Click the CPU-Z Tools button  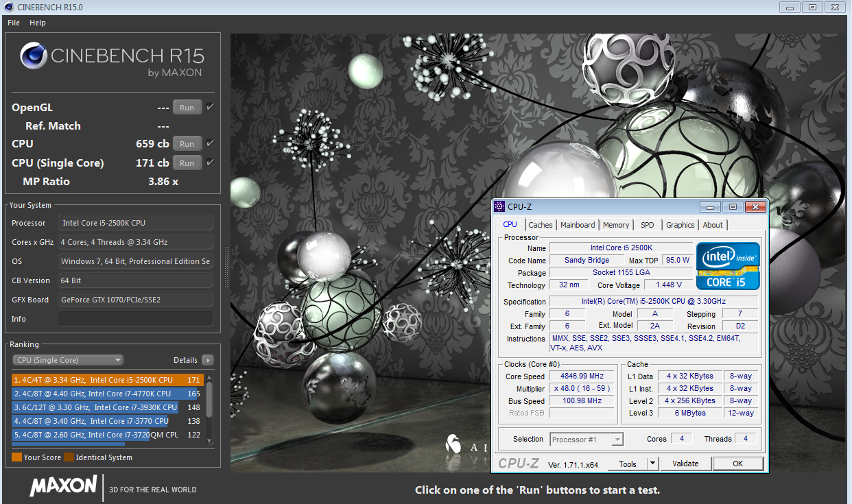[628, 464]
